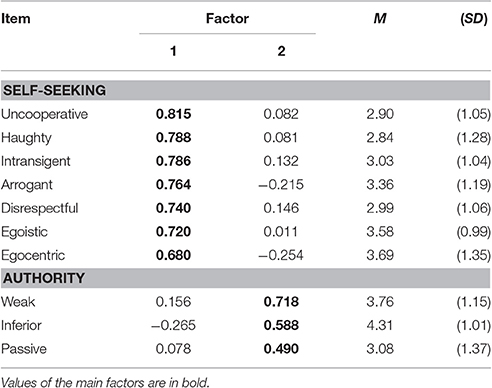Click the footnote about bold values
Viewport: 492px width, 388px height.
click(105, 382)
